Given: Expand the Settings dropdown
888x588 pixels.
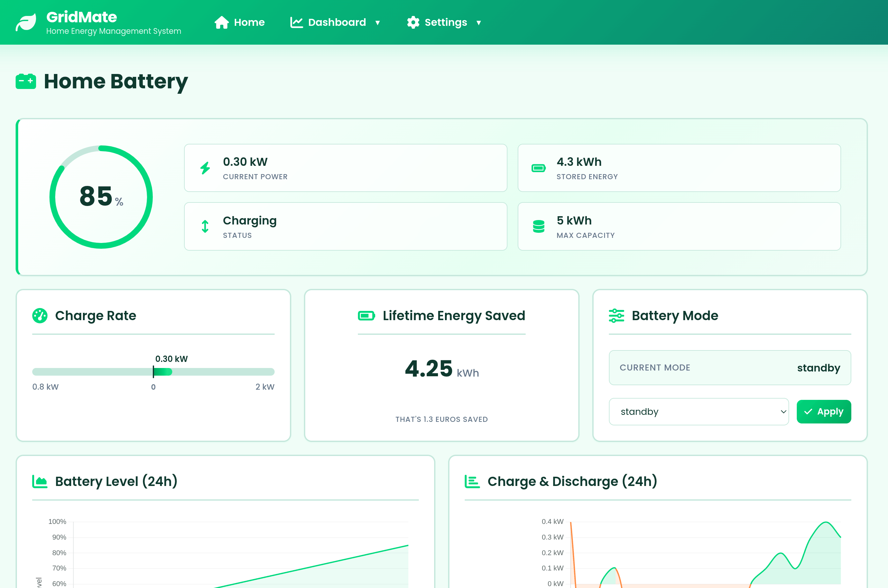Looking at the screenshot, I should (x=444, y=22).
